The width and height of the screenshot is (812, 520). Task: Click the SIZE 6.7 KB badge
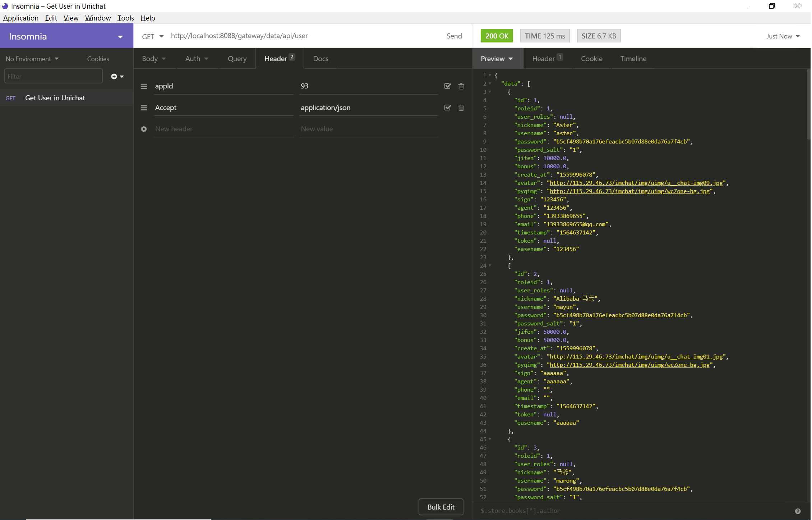(x=599, y=36)
